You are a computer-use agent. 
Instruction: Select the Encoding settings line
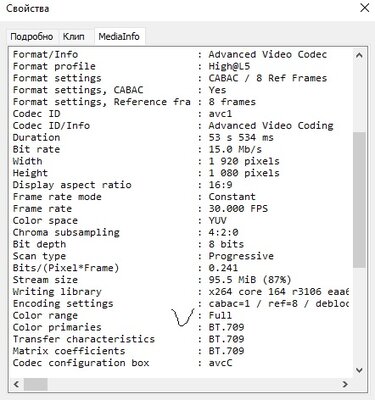point(181,304)
